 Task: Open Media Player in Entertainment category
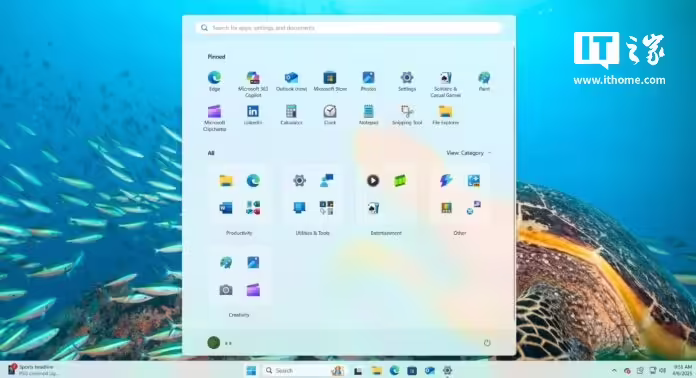coord(373,181)
